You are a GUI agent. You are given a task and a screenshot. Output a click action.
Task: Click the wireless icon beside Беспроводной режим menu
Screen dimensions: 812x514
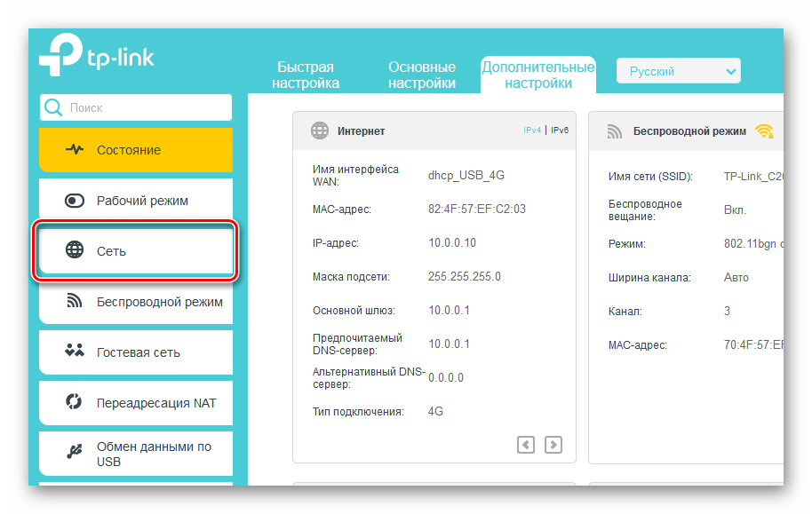(74, 300)
